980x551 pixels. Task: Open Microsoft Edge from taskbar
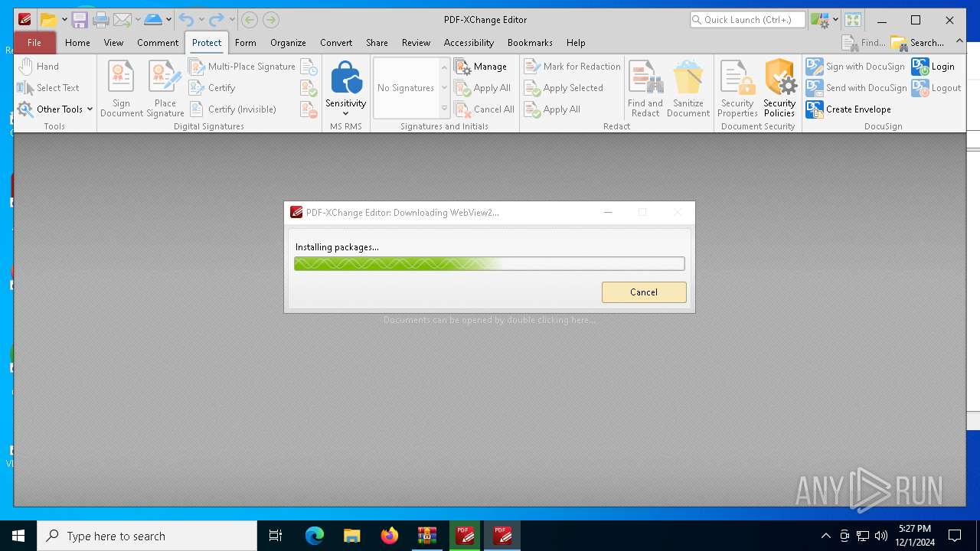click(314, 536)
